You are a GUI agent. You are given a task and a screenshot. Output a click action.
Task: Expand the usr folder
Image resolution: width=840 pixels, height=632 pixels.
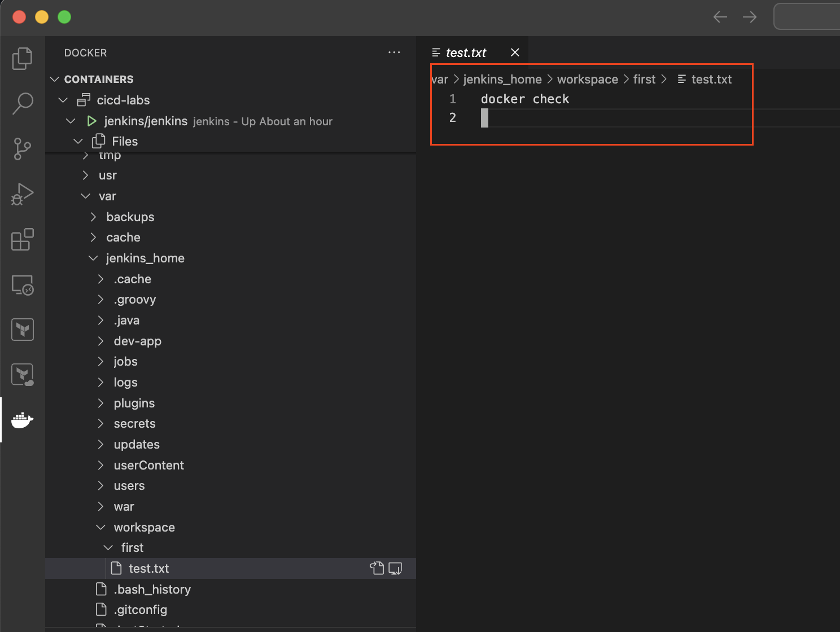coord(86,175)
